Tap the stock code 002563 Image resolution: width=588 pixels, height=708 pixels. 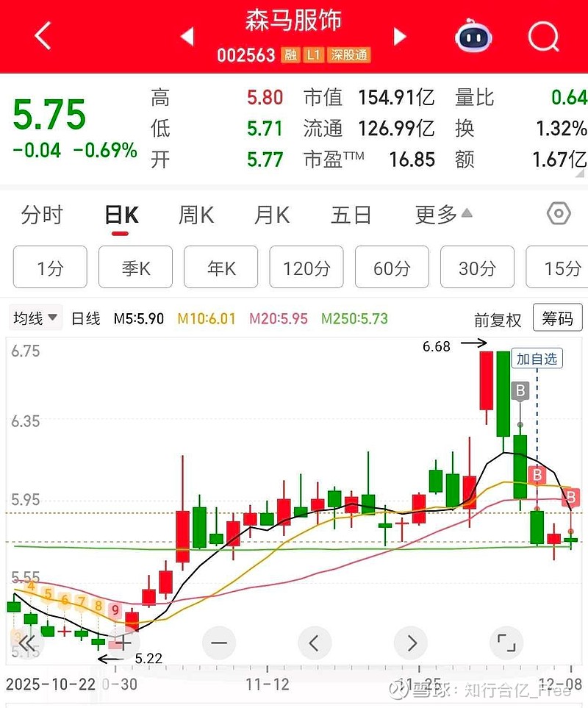pos(246,55)
